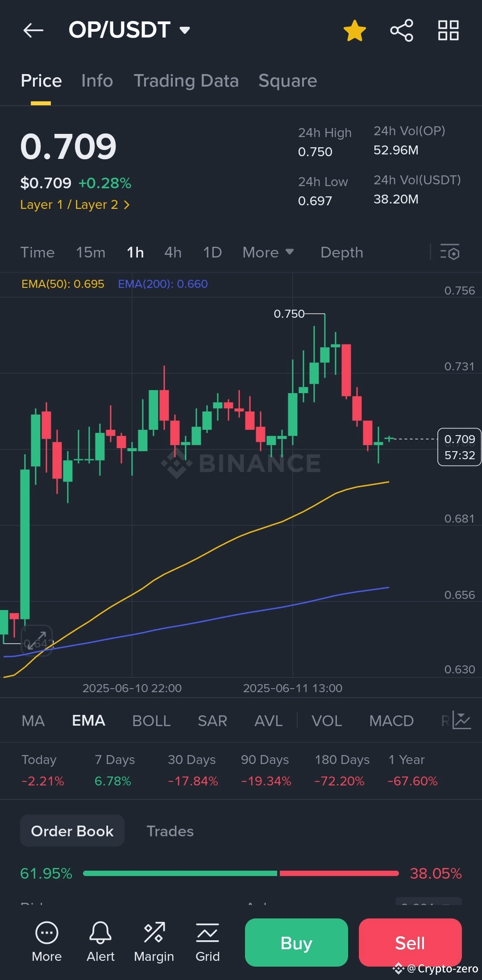Enable the BOLL indicator
The image size is (482, 980).
coord(151,721)
